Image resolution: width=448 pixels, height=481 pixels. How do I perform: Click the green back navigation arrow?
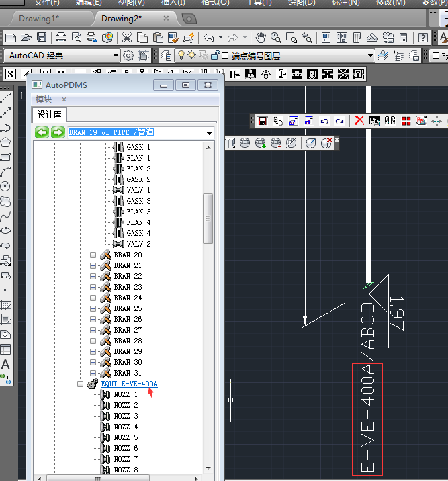click(x=42, y=133)
